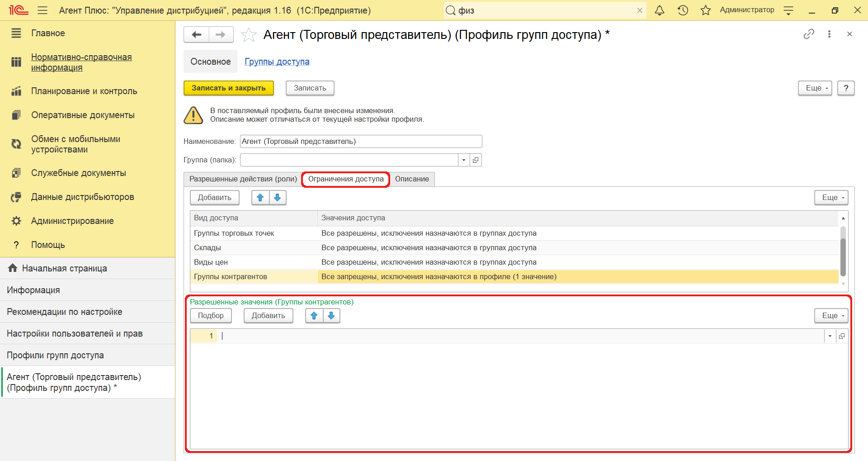Click the Подбор button
This screenshot has height=461, width=868.
[211, 315]
